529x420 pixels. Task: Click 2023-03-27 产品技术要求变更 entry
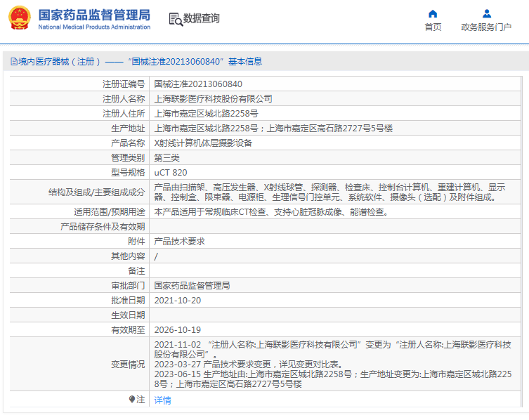click(249, 365)
